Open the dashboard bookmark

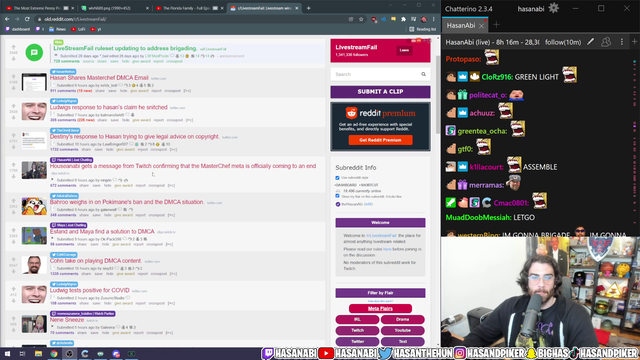point(18,29)
